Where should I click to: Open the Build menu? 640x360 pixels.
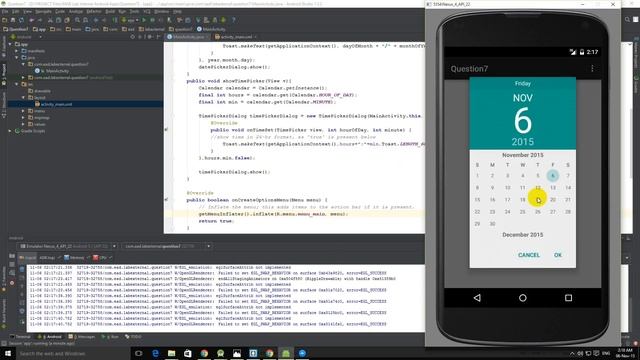pyautogui.click(x=110, y=11)
